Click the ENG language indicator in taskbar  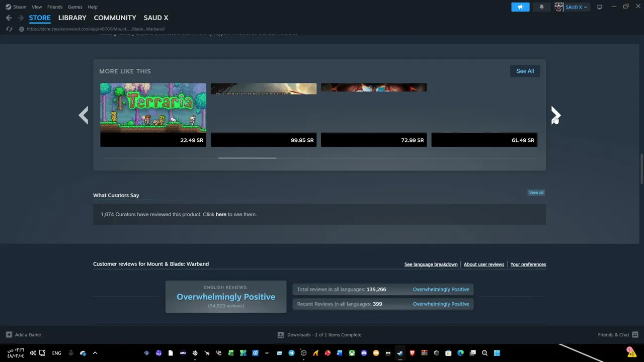pos(56,353)
